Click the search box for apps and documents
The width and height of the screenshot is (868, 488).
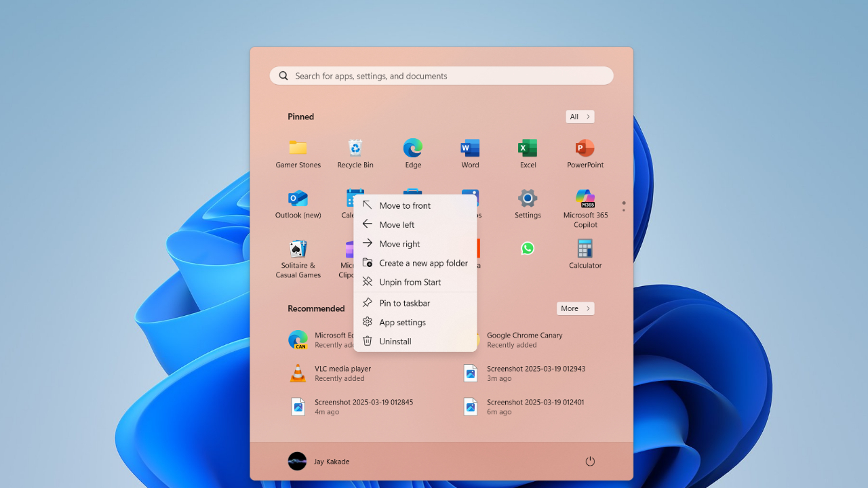pyautogui.click(x=441, y=76)
